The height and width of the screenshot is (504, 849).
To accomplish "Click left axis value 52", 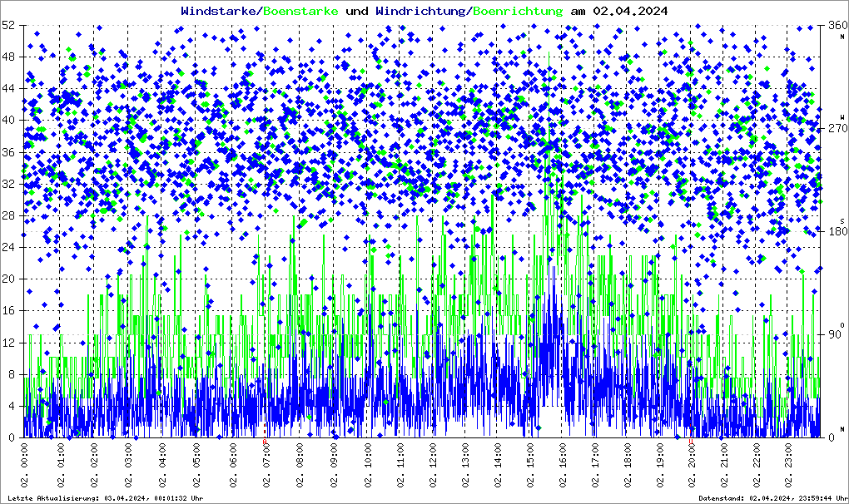I will 8,25.
